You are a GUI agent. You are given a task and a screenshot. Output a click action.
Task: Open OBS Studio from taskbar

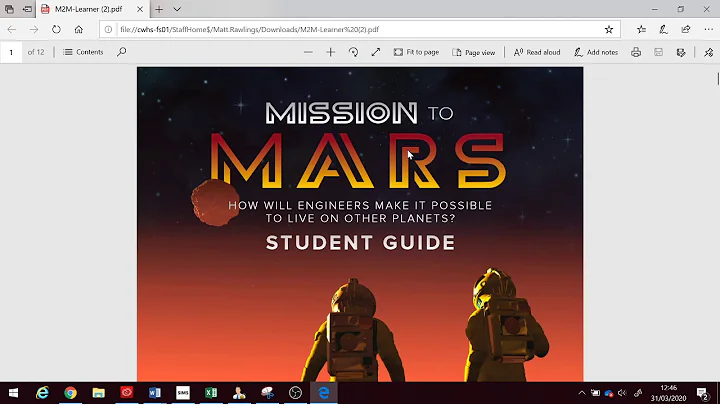[295, 393]
